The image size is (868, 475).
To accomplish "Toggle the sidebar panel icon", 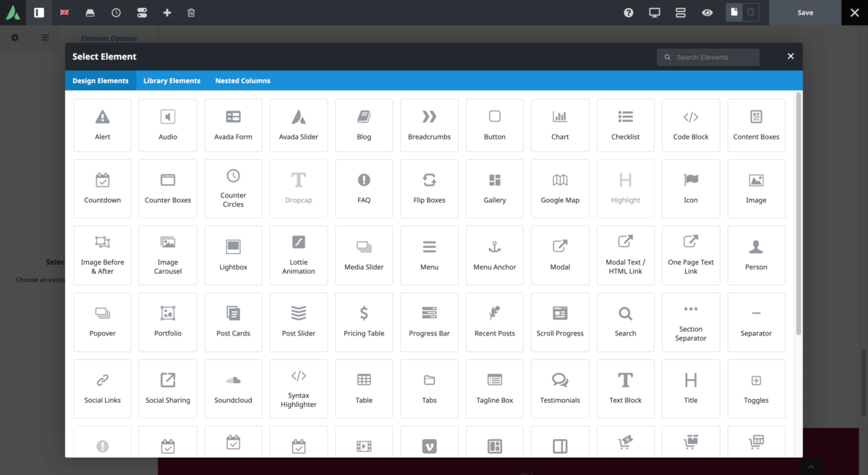I will coord(39,12).
